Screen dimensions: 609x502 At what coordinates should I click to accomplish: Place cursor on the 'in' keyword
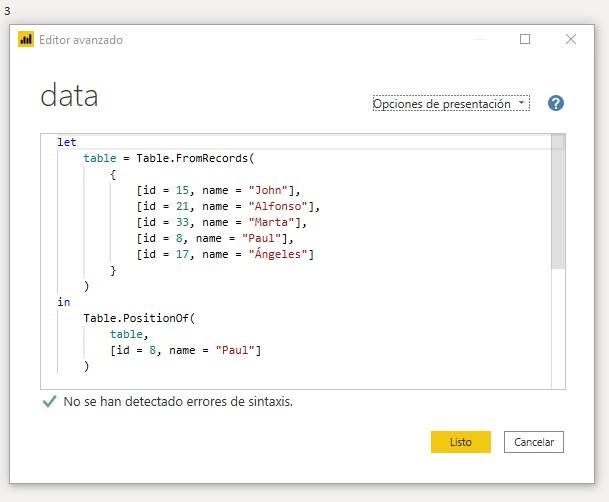(x=64, y=302)
